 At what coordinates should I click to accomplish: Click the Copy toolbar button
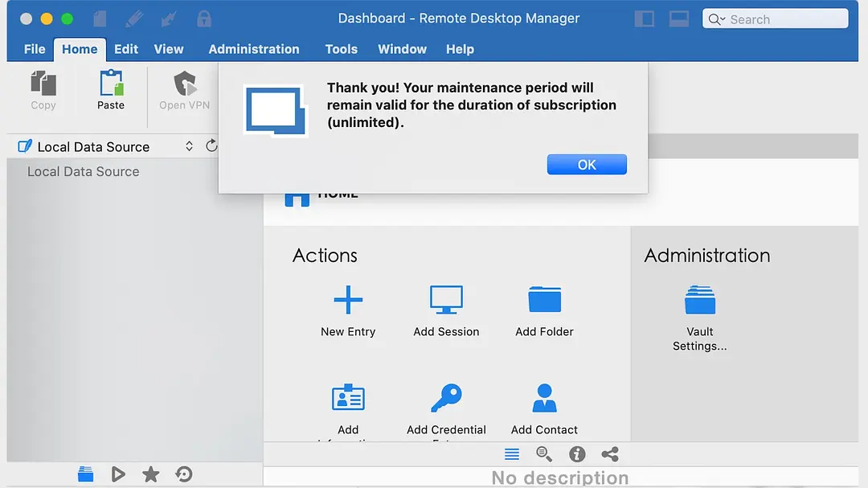43,90
